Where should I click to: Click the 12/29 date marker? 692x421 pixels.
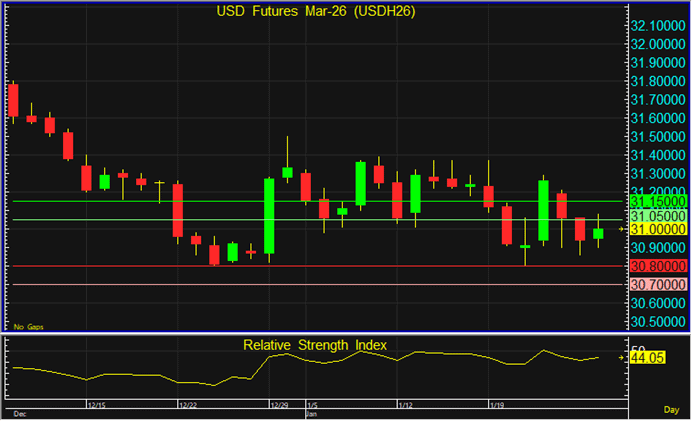[279, 405]
